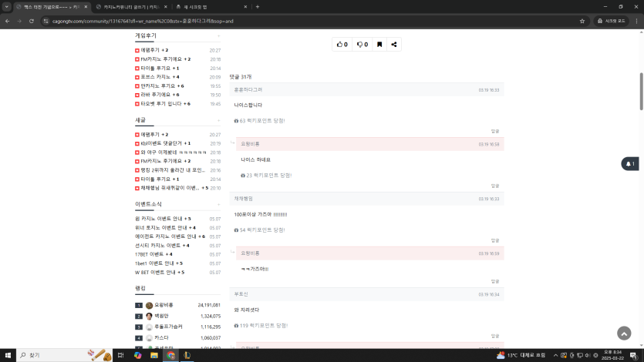
Task: Click the page vertical scrollbar thumb
Action: [641, 92]
